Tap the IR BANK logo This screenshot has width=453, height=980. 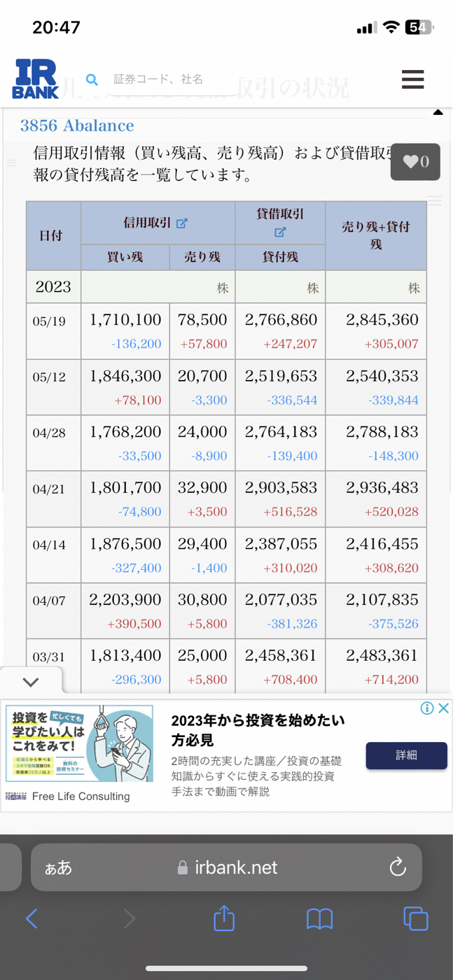[36, 79]
